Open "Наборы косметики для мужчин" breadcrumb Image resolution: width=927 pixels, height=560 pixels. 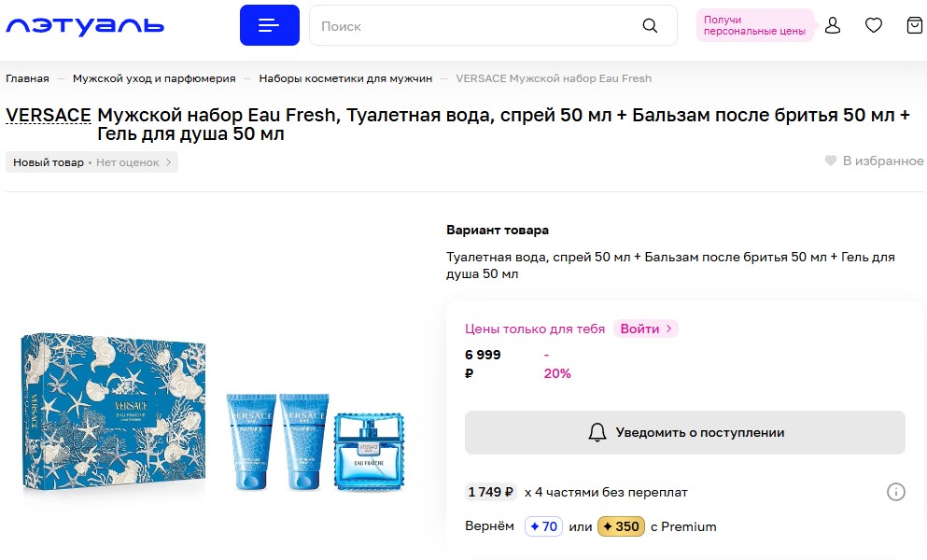[x=345, y=78]
